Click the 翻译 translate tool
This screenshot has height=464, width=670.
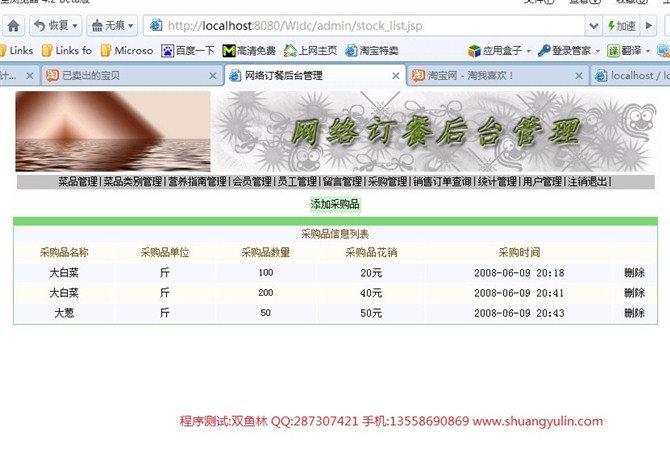(x=625, y=51)
